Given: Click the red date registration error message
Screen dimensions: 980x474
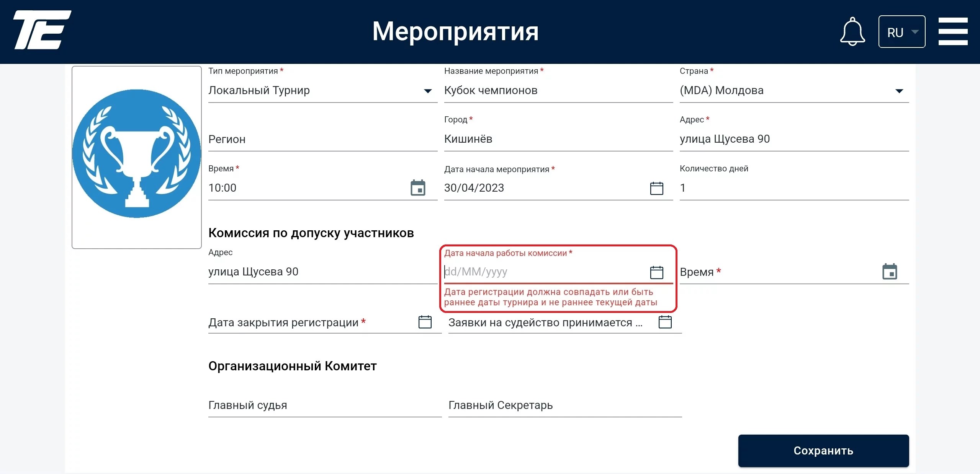Looking at the screenshot, I should pyautogui.click(x=550, y=297).
